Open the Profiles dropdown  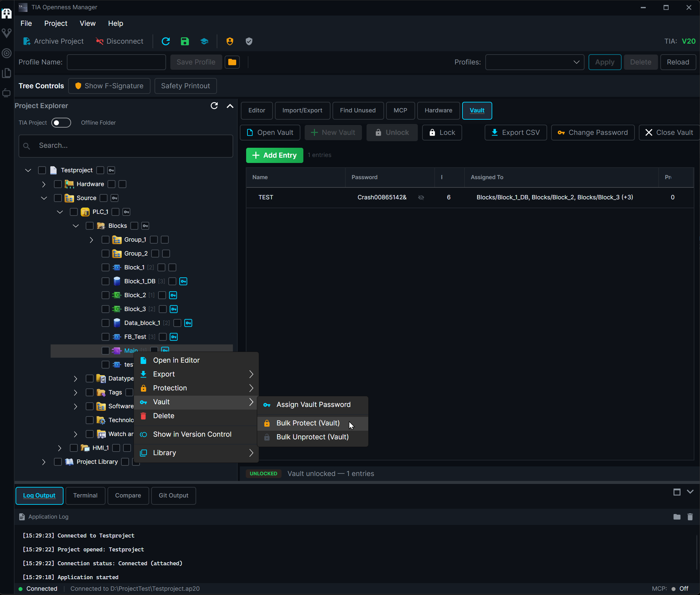point(534,62)
